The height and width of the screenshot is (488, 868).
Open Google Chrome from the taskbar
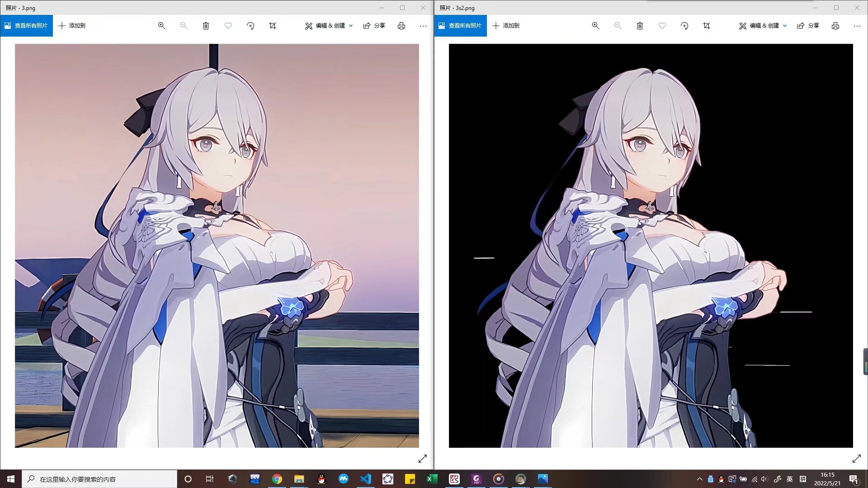point(277,479)
